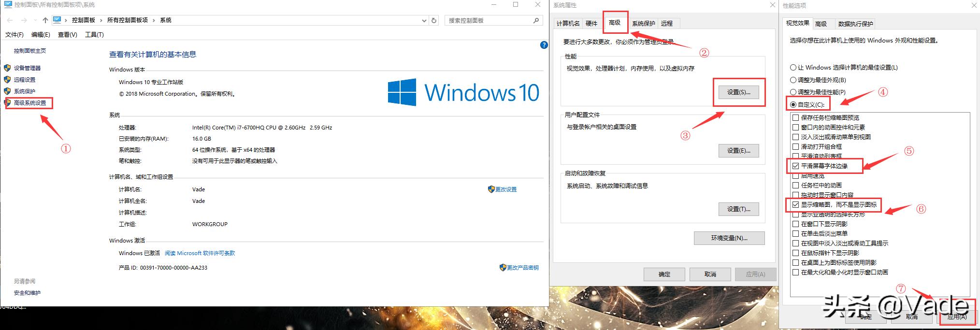The height and width of the screenshot is (330, 980).
Task: Click the Forward arrow in Control Panel
Action: tap(24, 20)
